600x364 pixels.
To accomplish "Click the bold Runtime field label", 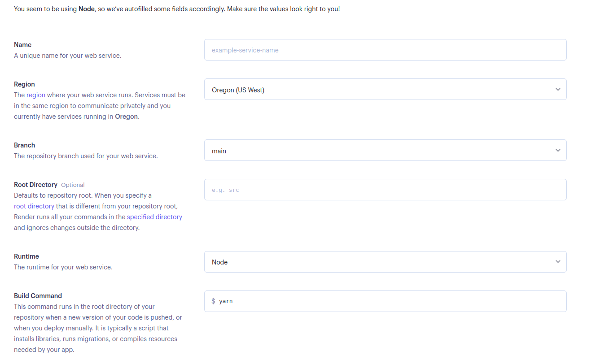I will pyautogui.click(x=26, y=256).
